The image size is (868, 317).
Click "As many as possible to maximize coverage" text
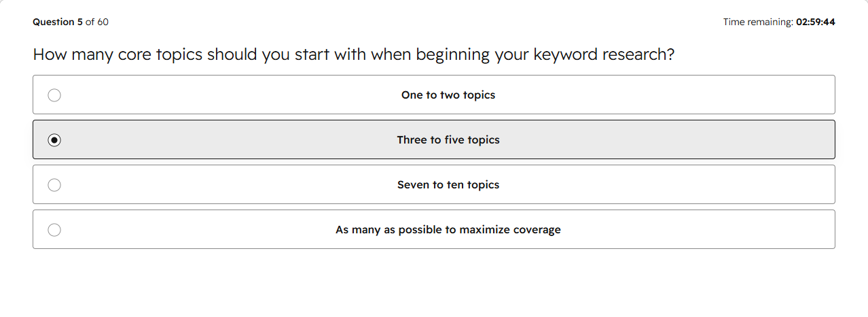[448, 230]
